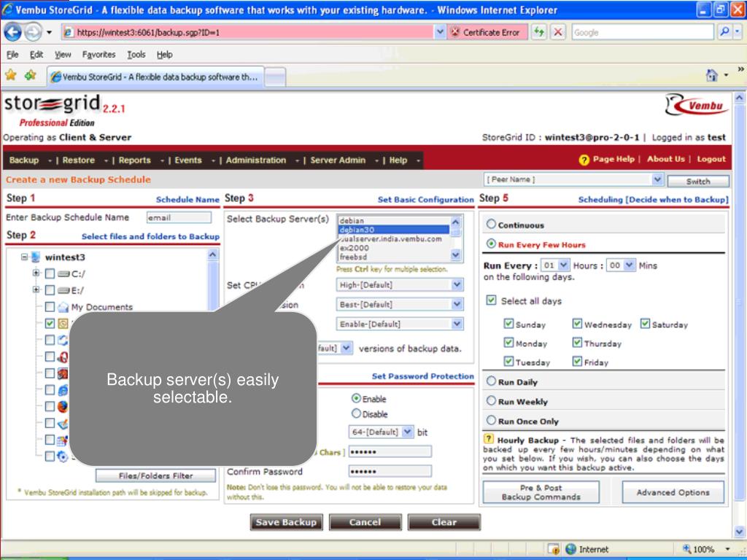Image resolution: width=747 pixels, height=560 pixels.
Task: Uncheck the Select all days checkbox
Action: coord(491,300)
